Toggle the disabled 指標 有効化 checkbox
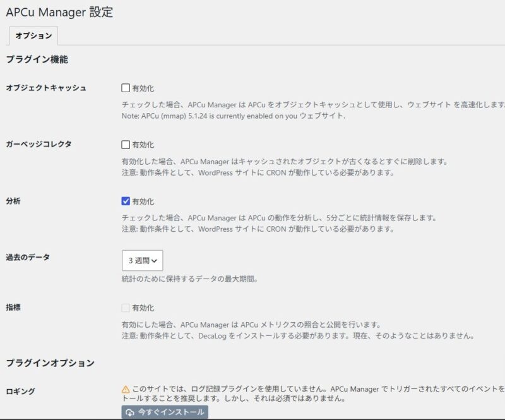 [x=126, y=308]
